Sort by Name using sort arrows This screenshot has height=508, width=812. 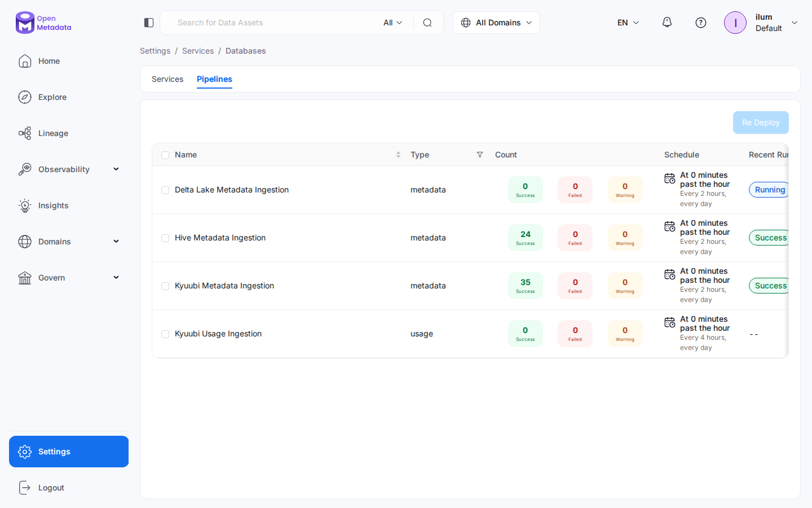(x=398, y=155)
